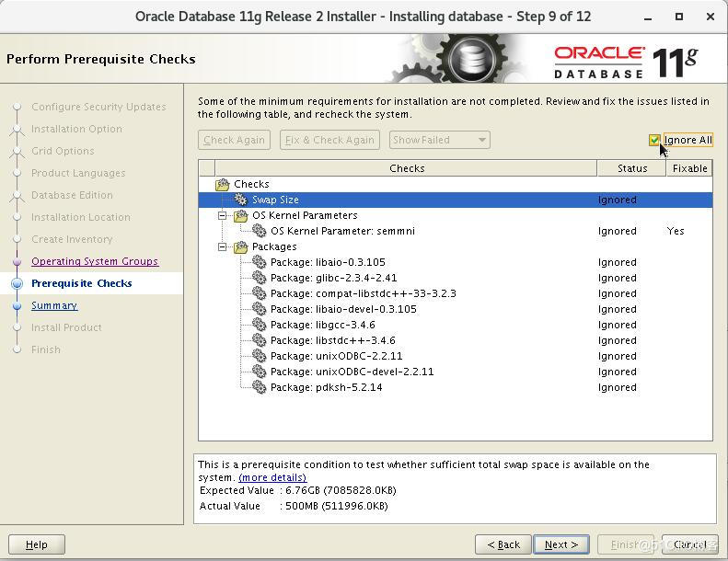Maximize the installer window
Screen dimensions: 728x561
click(x=679, y=17)
